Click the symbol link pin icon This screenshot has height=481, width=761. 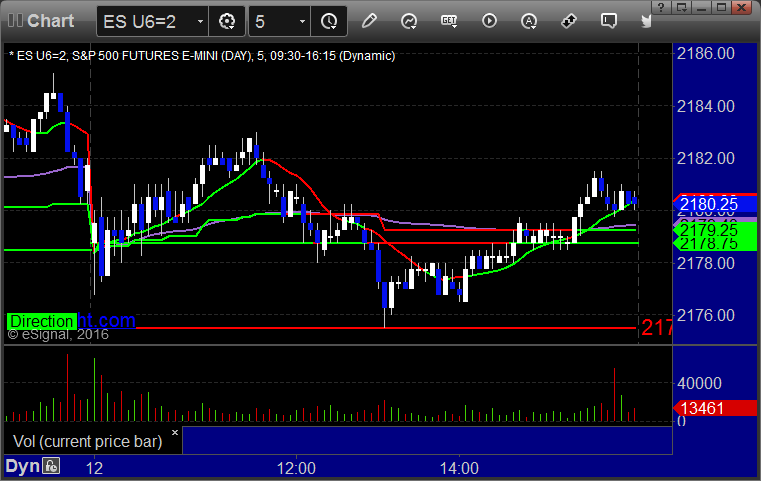click(x=568, y=21)
